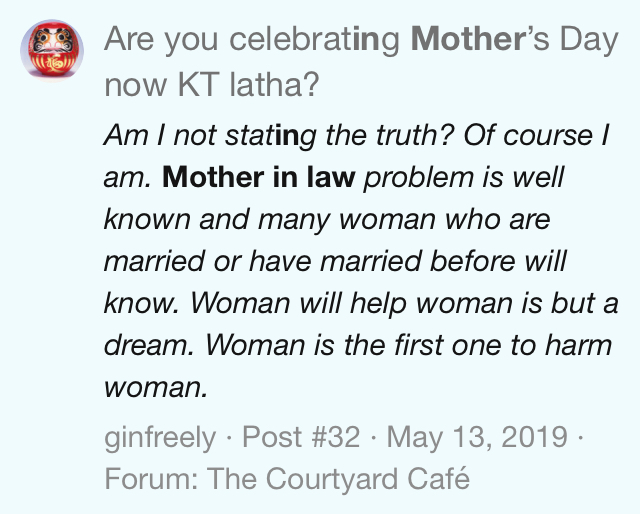
Task: Go to Post #32
Action: (301, 437)
